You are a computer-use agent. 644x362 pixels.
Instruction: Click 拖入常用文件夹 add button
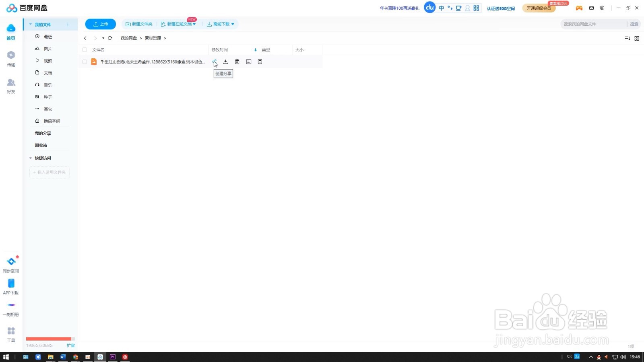(50, 172)
